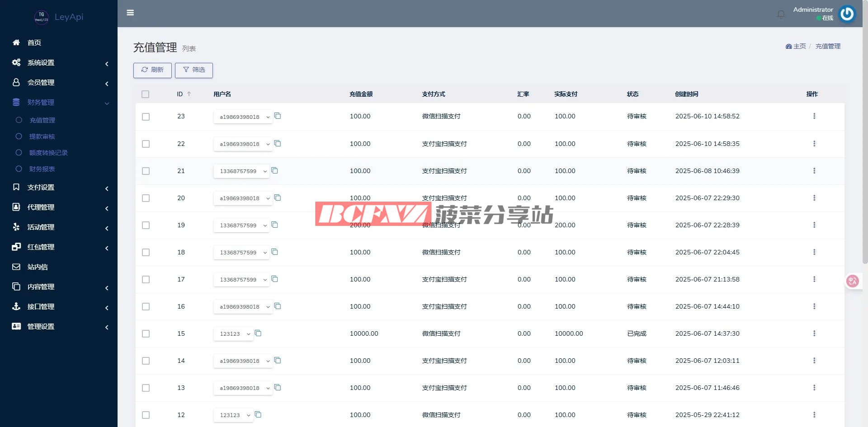Viewport: 868px width, 427px height.
Task: Open 提款审核 in sidebar submenu
Action: [x=42, y=136]
